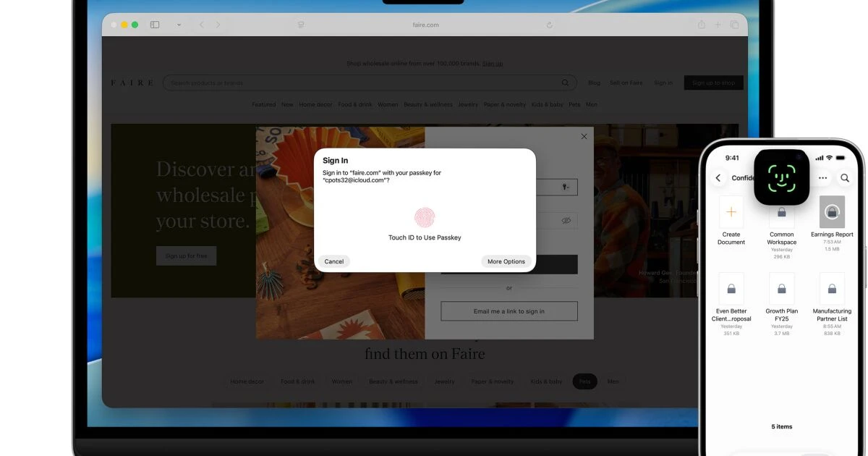Click the faire.com address bar
This screenshot has height=456, width=868.
click(x=427, y=25)
